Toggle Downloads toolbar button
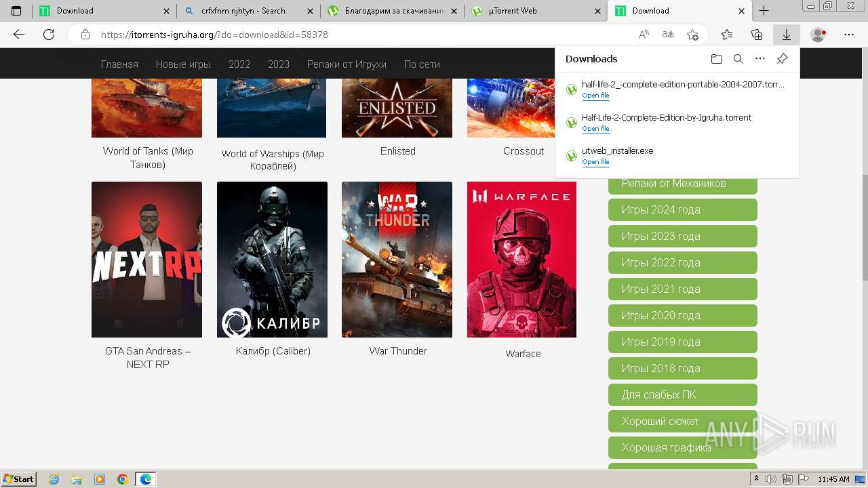Image resolution: width=868 pixels, height=488 pixels. click(787, 35)
